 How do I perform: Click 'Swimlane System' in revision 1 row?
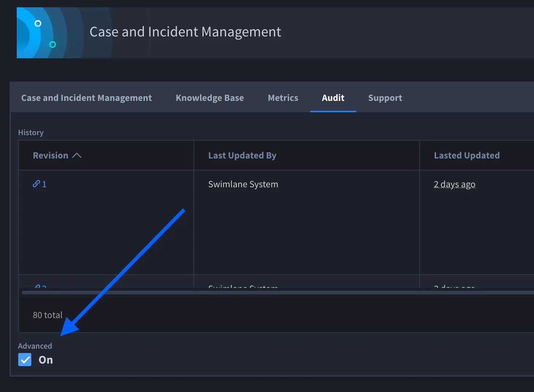pos(243,184)
